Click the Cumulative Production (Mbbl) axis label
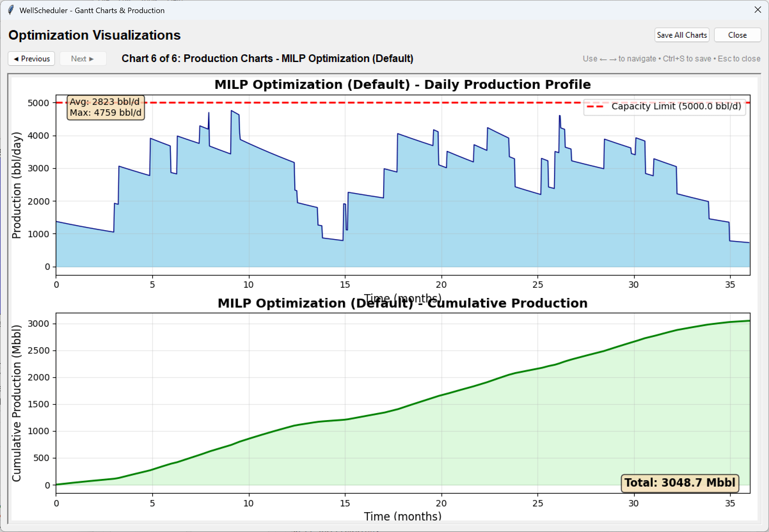Image resolution: width=769 pixels, height=532 pixels. [16, 403]
